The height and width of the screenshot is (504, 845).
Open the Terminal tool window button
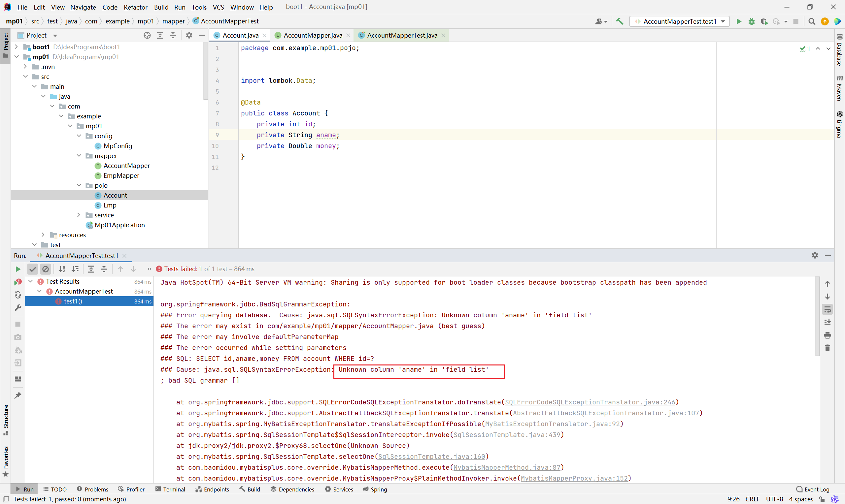pos(170,489)
